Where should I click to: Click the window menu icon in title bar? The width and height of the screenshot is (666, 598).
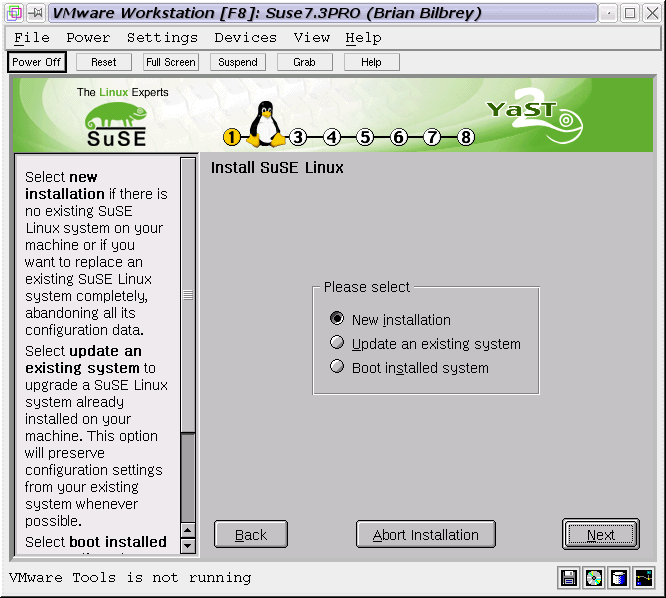[12, 13]
